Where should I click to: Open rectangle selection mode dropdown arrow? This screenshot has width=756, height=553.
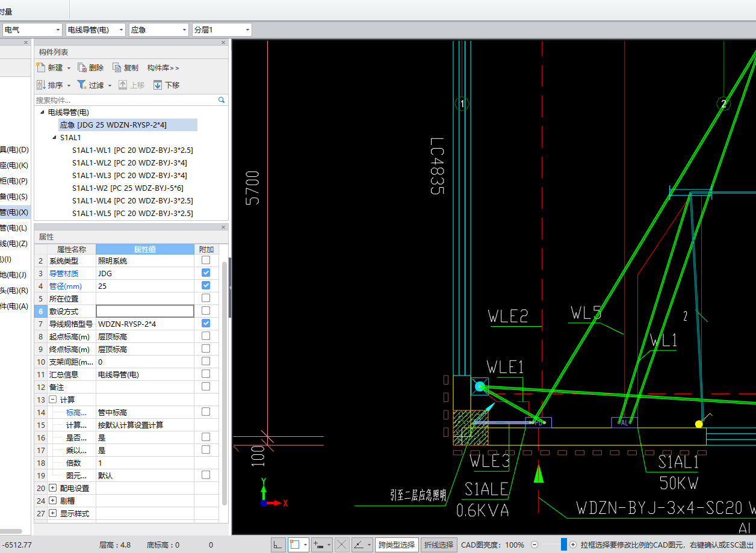tap(306, 545)
